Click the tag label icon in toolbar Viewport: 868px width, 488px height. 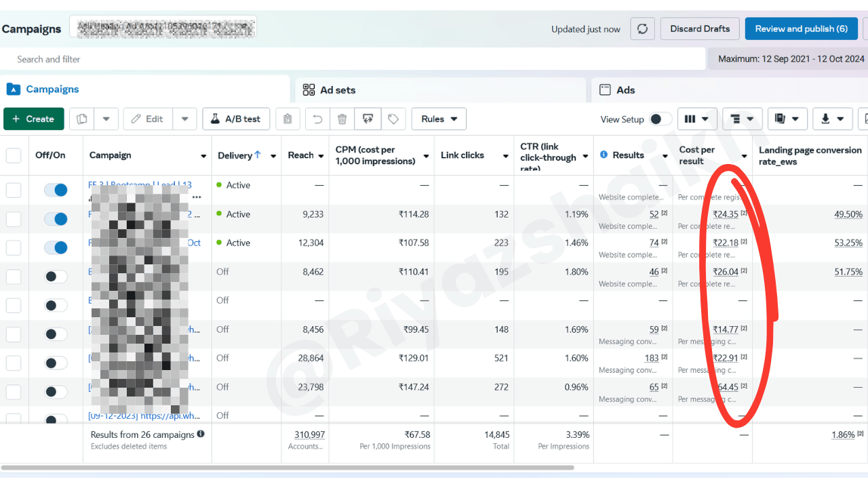[393, 119]
